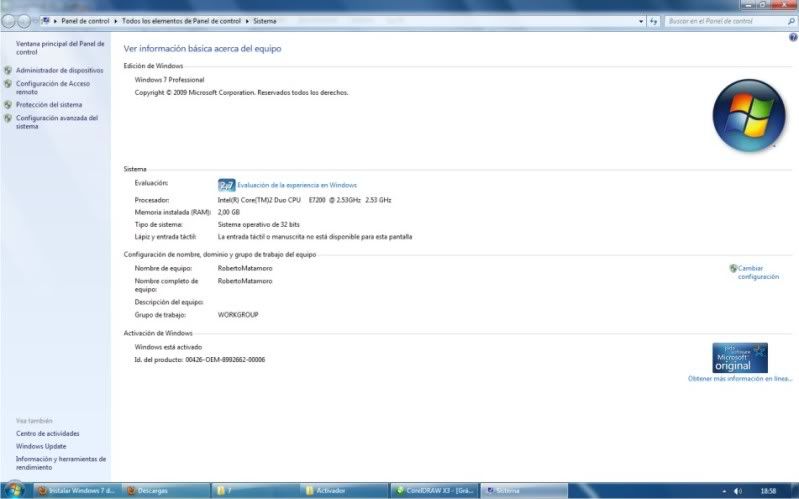Viewport: 799px width, 499px height.
Task: Switch to Activador taskbar button
Action: pyautogui.click(x=344, y=491)
